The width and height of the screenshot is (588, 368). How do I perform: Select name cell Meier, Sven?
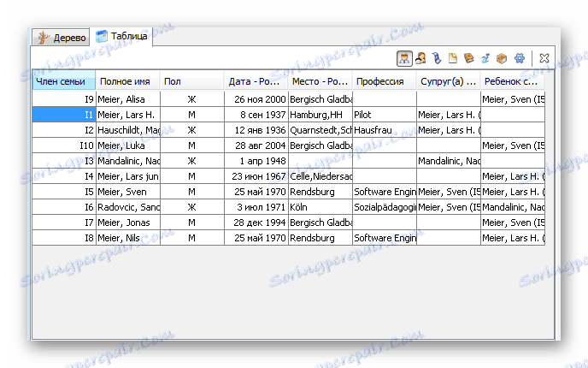[x=128, y=192]
